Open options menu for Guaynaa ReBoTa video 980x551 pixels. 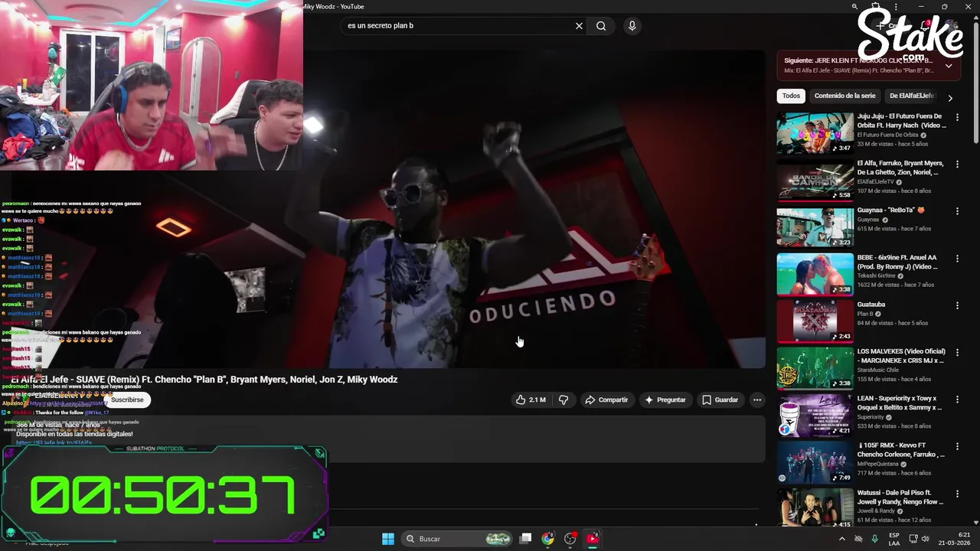click(957, 211)
